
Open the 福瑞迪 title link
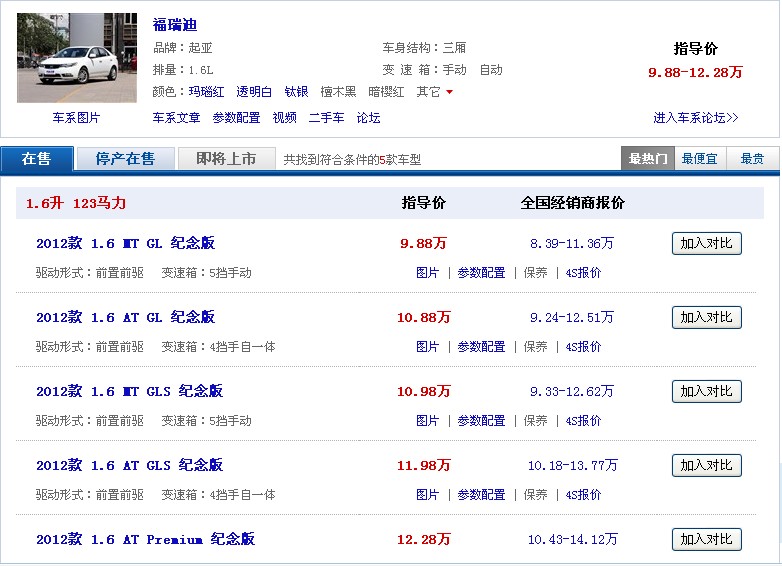[175, 24]
